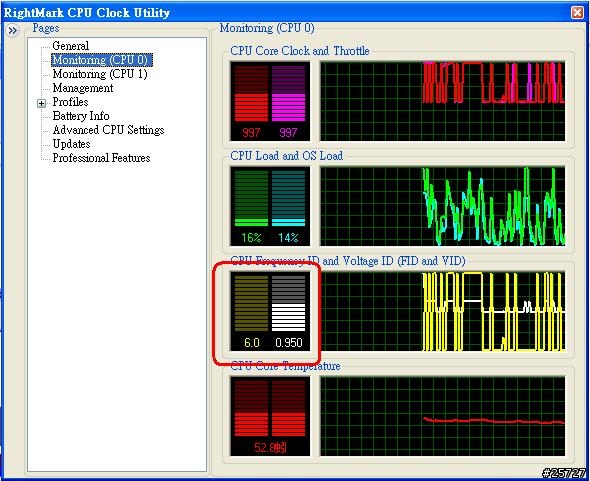Click the magenta throttle bar meter
The image size is (590, 481).
coord(288,94)
